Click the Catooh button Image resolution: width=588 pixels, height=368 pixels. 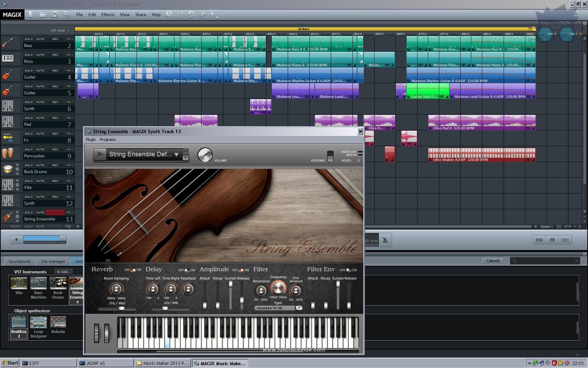pyautogui.click(x=493, y=261)
